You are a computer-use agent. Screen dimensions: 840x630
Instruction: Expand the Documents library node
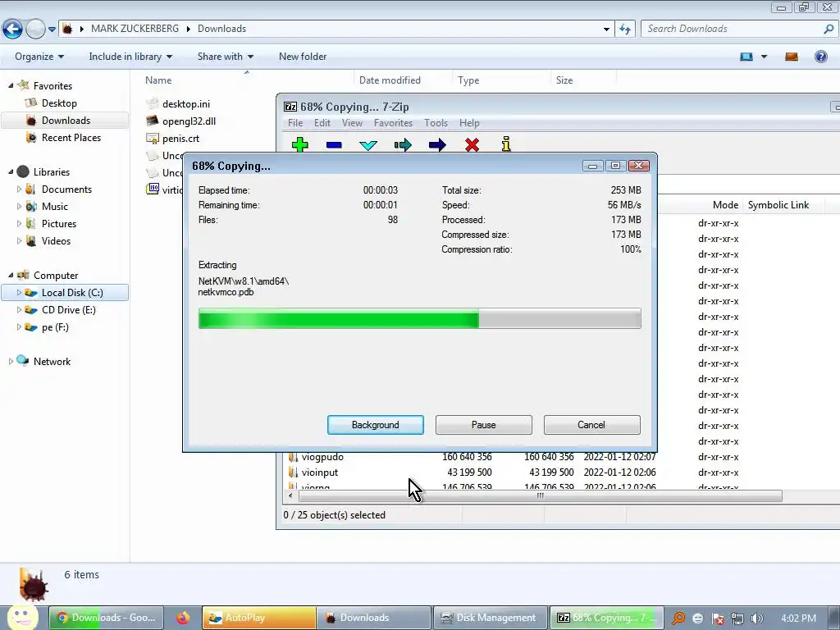point(19,189)
